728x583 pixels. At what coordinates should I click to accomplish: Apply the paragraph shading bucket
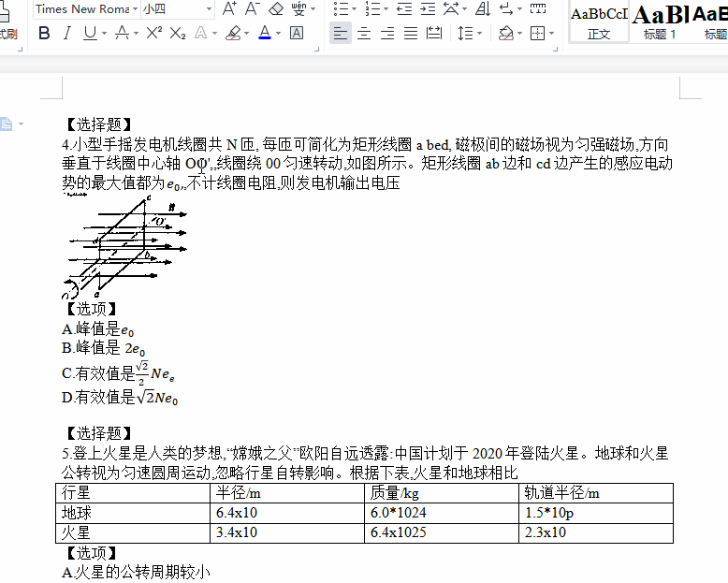[506, 33]
